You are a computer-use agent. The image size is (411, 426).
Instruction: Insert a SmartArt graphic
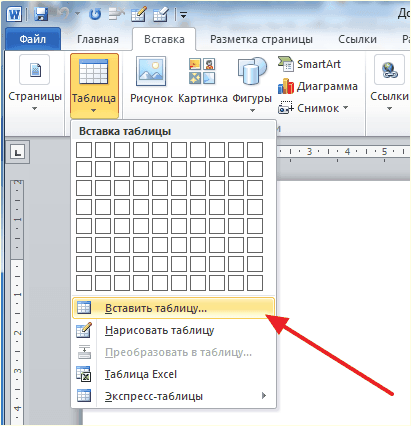click(x=309, y=64)
